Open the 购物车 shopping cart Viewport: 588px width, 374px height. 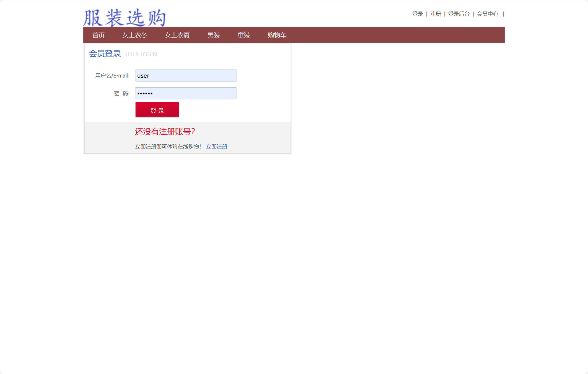(277, 35)
